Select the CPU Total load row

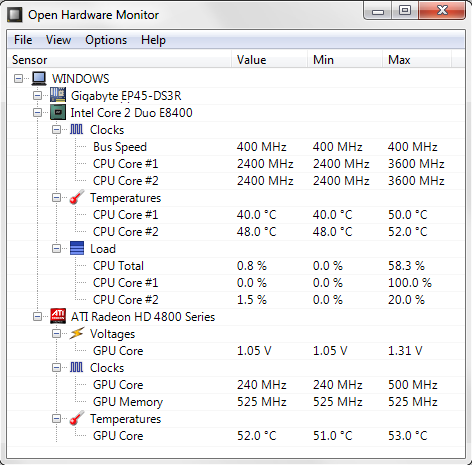pos(236,266)
